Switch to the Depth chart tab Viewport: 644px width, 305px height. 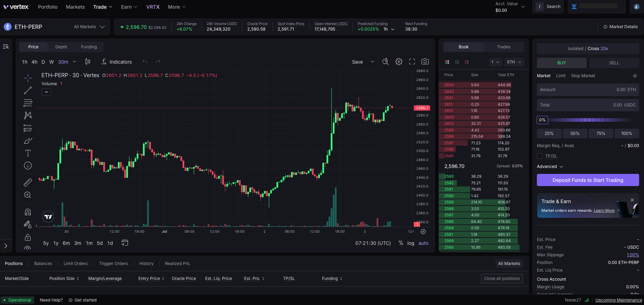coord(61,47)
